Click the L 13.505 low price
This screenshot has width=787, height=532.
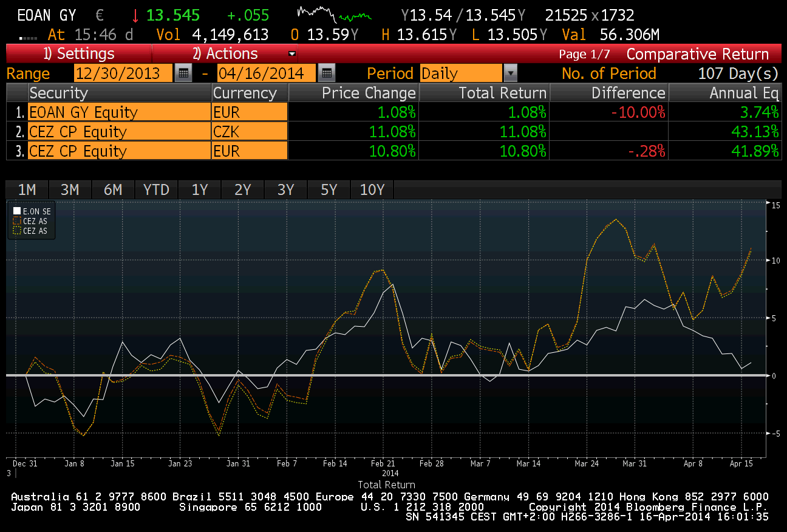509,35
